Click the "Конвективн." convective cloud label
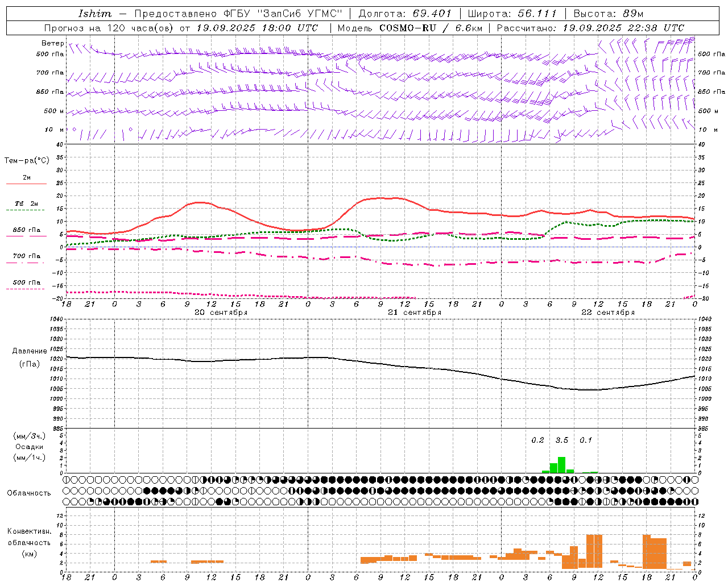Screen dimensions: 728x582 pyautogui.click(x=30, y=531)
